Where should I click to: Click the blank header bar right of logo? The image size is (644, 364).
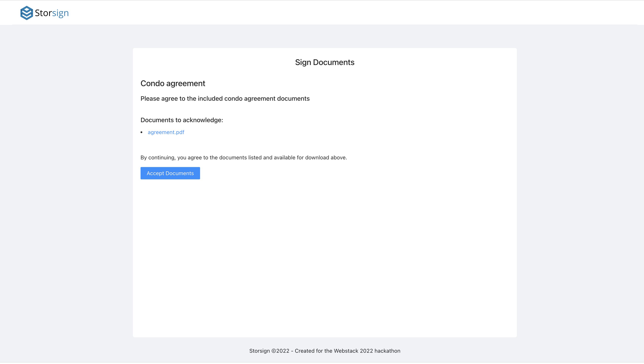pyautogui.click(x=350, y=12)
